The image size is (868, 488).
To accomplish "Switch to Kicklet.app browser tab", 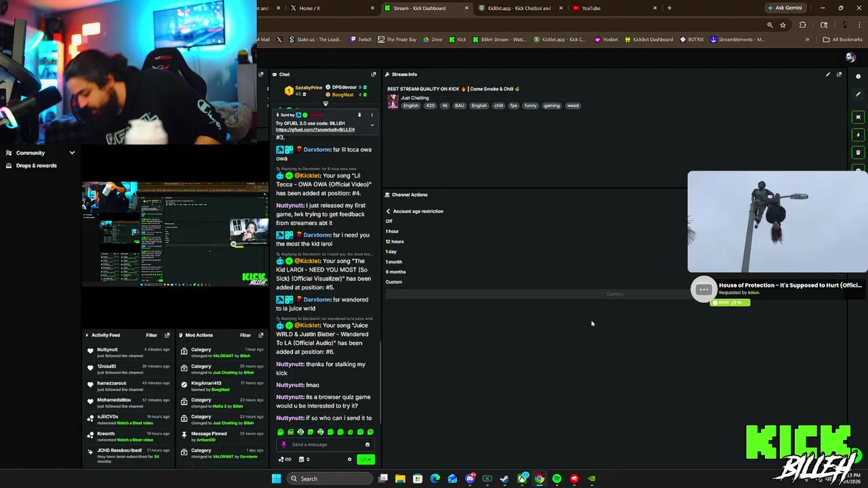I will [519, 8].
